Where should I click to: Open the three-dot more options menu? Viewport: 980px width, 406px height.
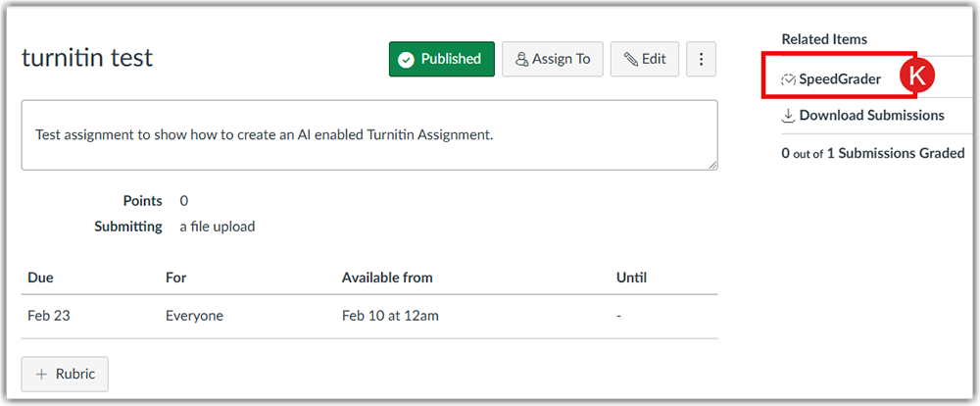(x=701, y=60)
